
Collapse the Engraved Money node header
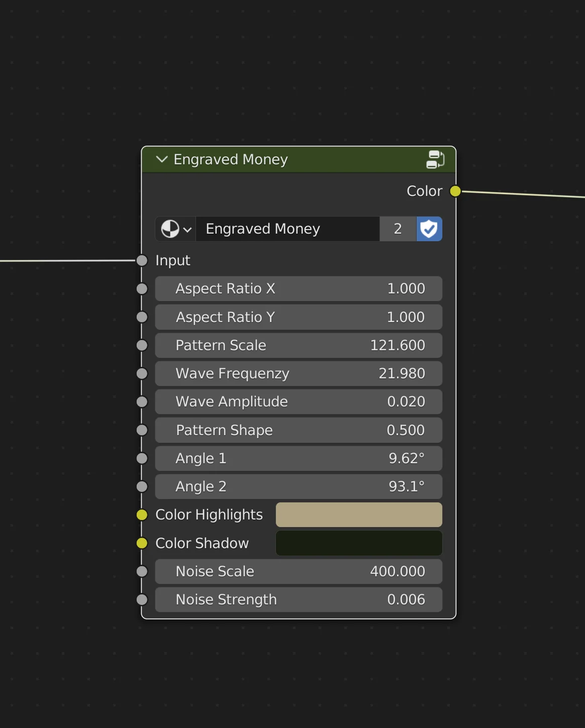[161, 159]
